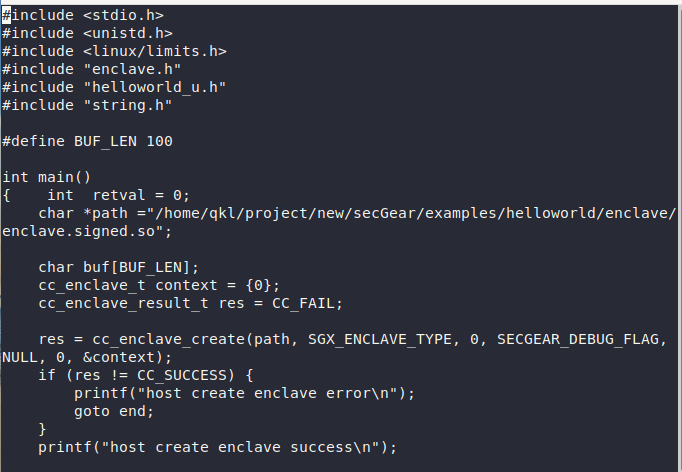The width and height of the screenshot is (682, 472).
Task: Click the stdio.h include line
Action: [x=82, y=16]
